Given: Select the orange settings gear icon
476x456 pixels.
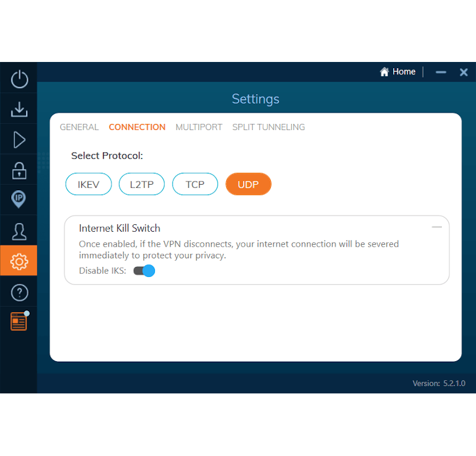Looking at the screenshot, I should [x=19, y=261].
